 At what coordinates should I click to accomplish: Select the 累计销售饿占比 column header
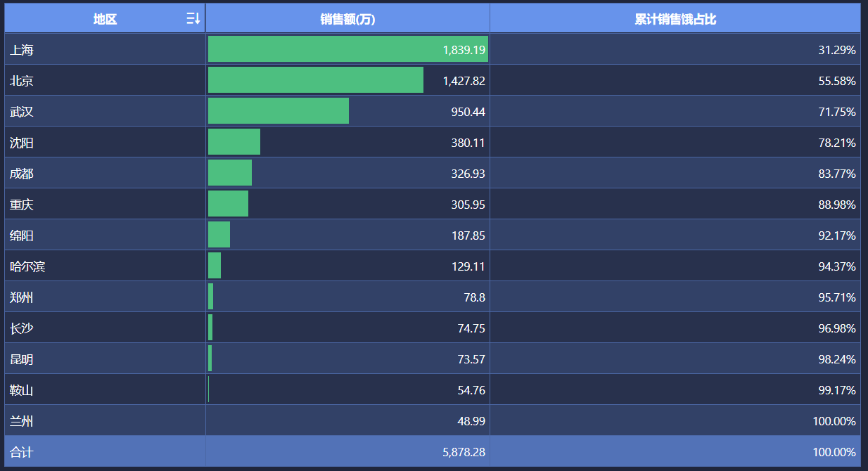pyautogui.click(x=675, y=19)
